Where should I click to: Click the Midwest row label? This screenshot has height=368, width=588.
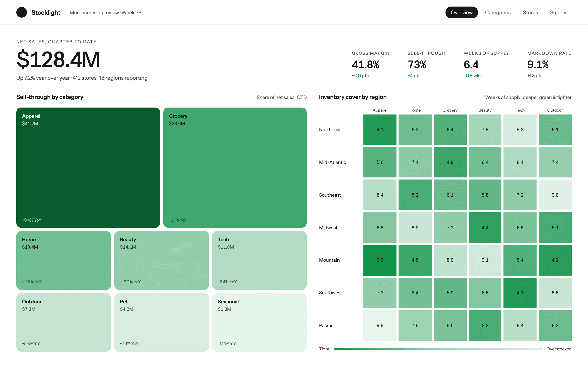pos(328,227)
